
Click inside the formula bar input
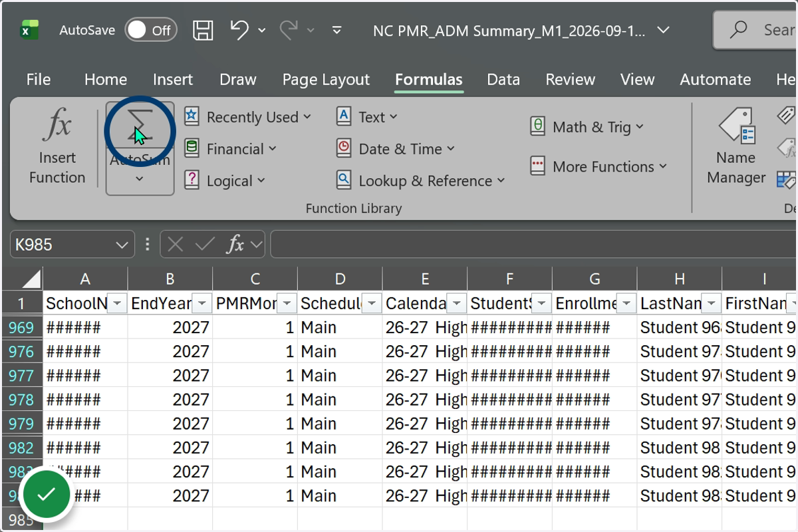(534, 245)
